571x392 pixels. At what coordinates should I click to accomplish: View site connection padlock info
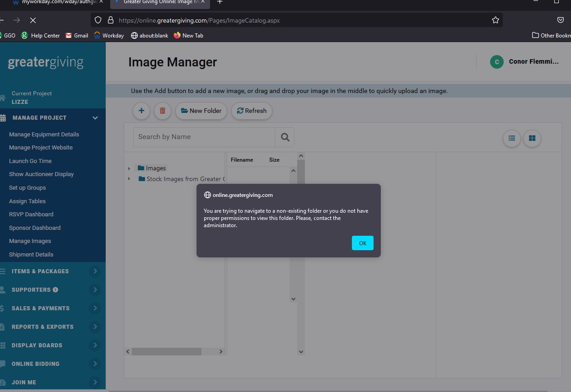110,20
